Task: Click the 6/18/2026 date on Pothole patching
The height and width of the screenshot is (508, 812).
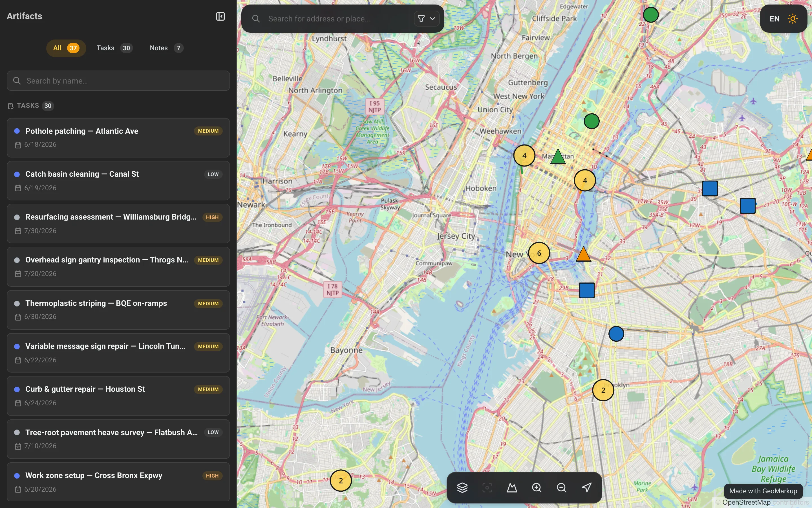Action: (x=40, y=144)
